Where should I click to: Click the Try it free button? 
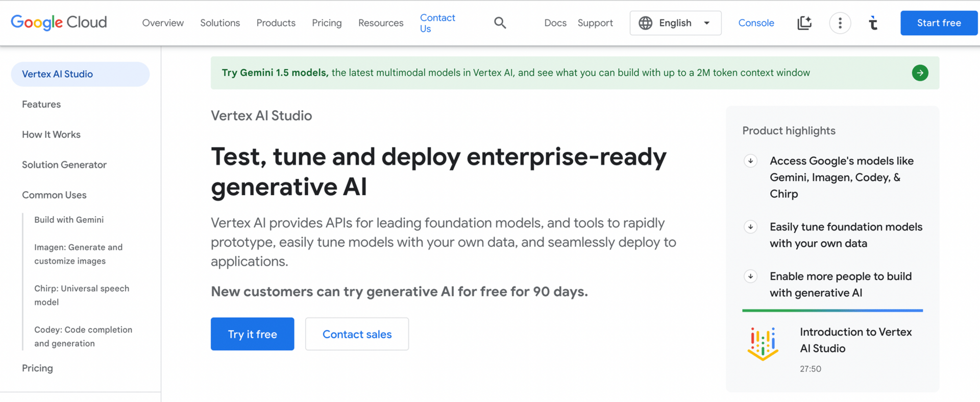pos(253,334)
